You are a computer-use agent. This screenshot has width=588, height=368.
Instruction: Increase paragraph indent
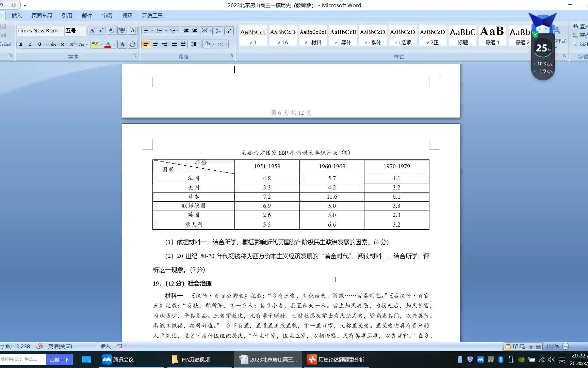[195, 31]
